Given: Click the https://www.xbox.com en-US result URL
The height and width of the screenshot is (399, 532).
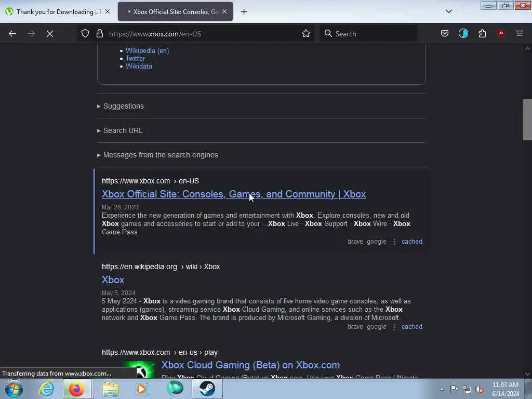Looking at the screenshot, I should coord(150,181).
